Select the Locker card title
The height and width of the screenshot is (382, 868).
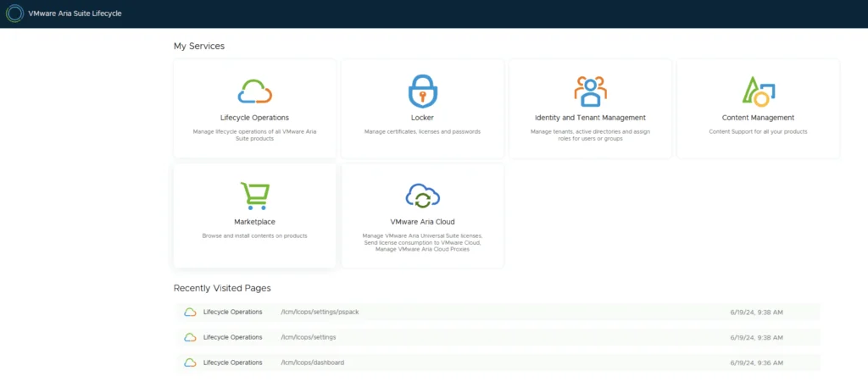(422, 118)
